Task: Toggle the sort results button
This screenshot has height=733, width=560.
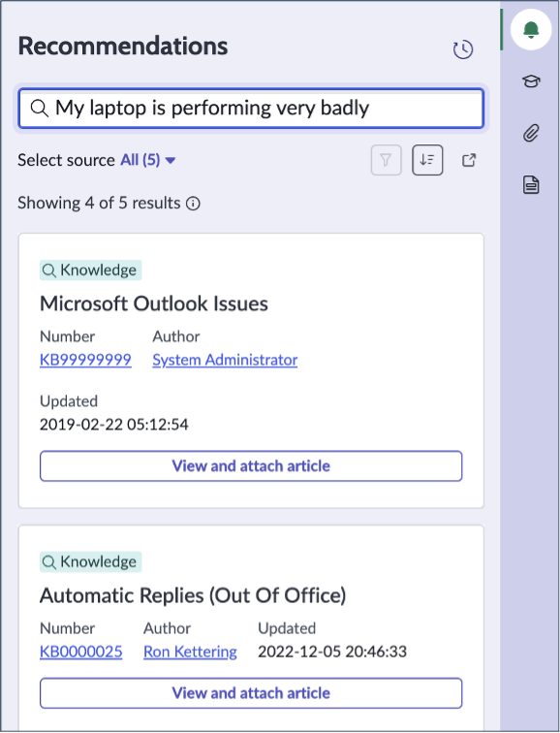Action: 427,160
